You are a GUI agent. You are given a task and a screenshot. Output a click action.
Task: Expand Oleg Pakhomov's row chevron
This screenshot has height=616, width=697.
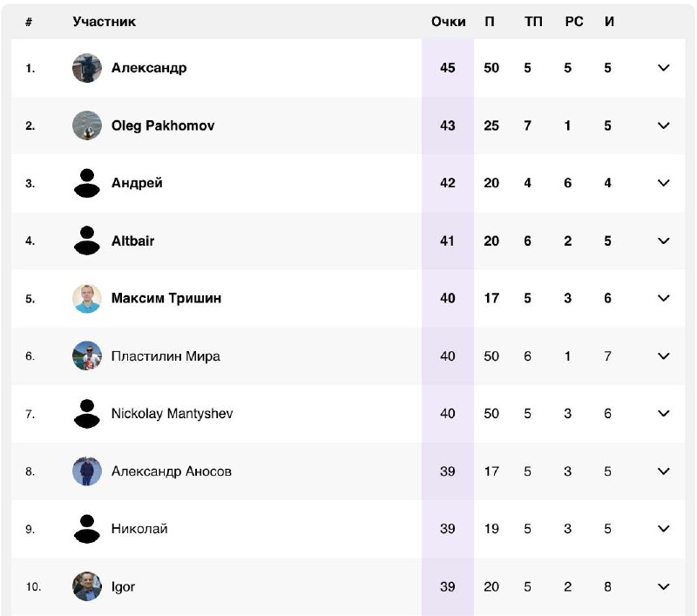coord(663,125)
